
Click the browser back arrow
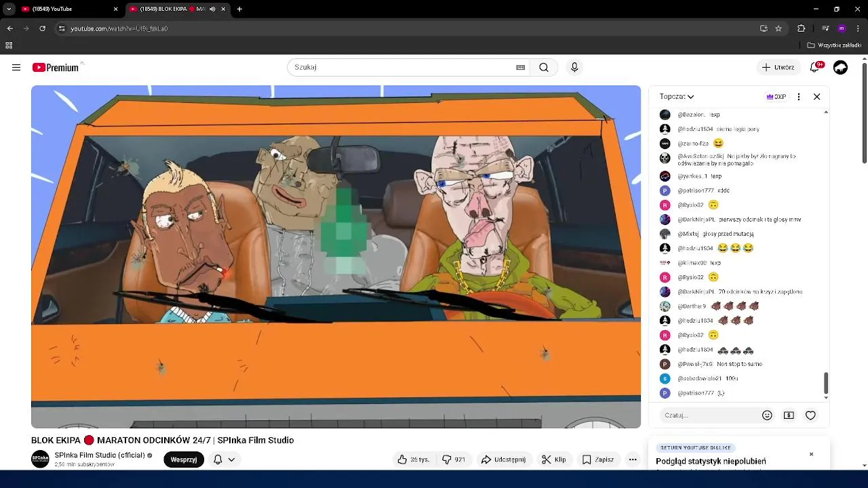[x=9, y=28]
